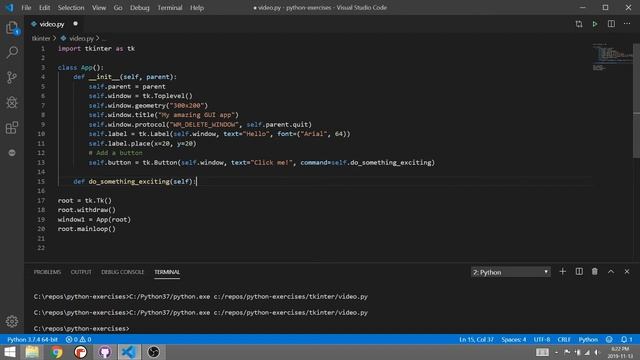Click the round icon below Extensions
This screenshot has width=640, height=360.
click(x=12, y=153)
